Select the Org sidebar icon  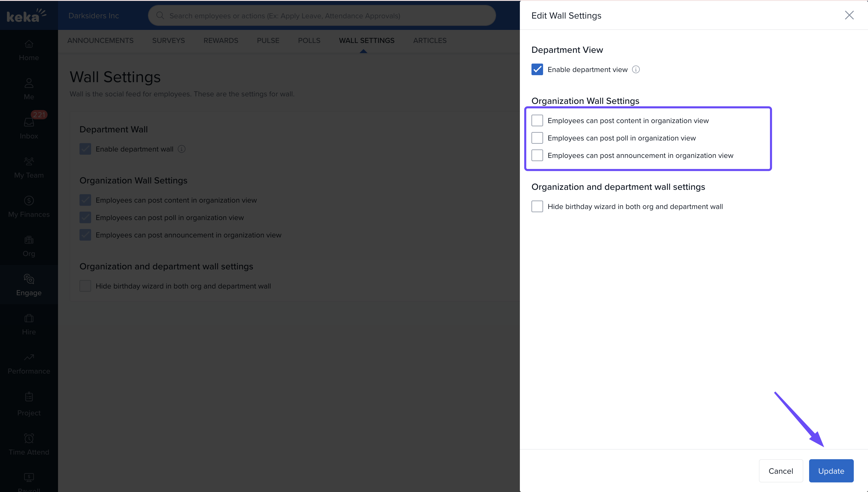(29, 240)
